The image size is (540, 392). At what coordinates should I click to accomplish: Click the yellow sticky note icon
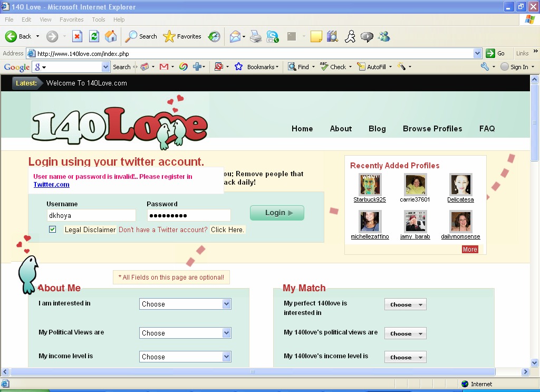316,36
